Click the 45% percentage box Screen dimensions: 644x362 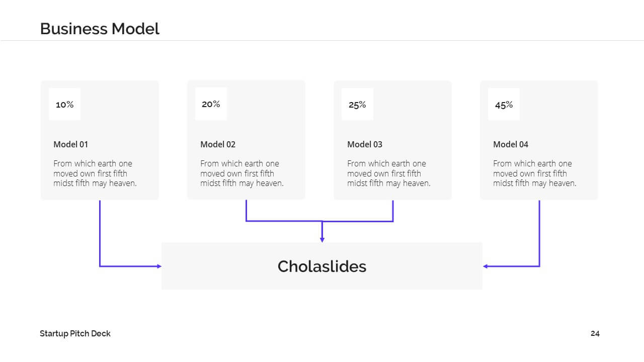504,104
